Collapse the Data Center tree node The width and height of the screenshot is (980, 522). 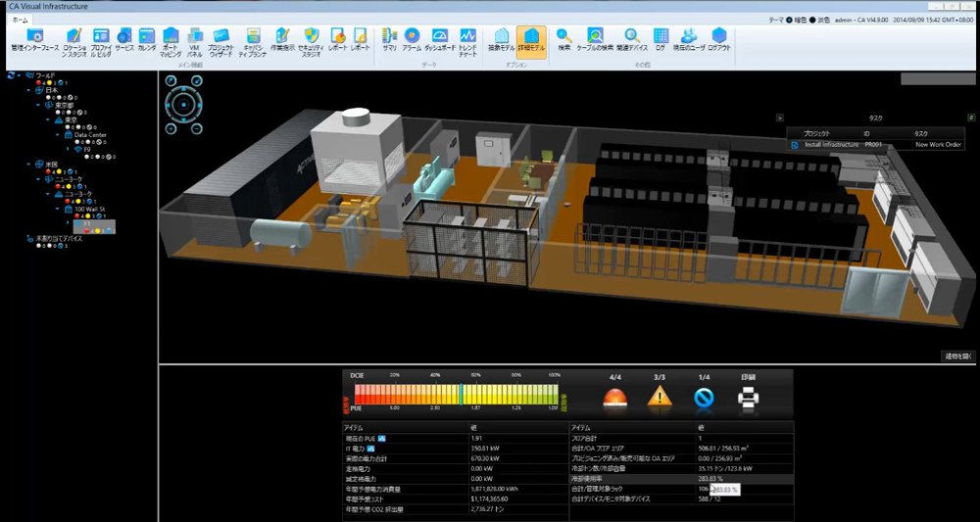tap(57, 135)
